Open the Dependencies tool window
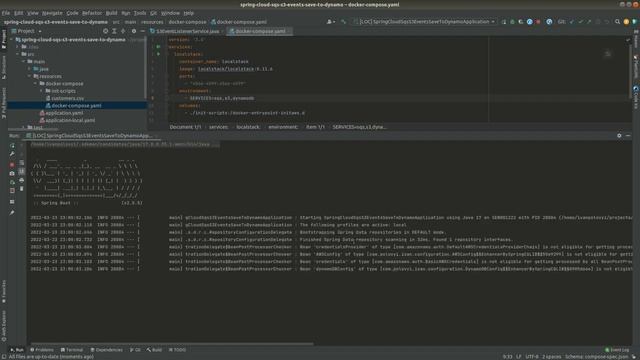The height and width of the screenshot is (360, 640). point(106,350)
